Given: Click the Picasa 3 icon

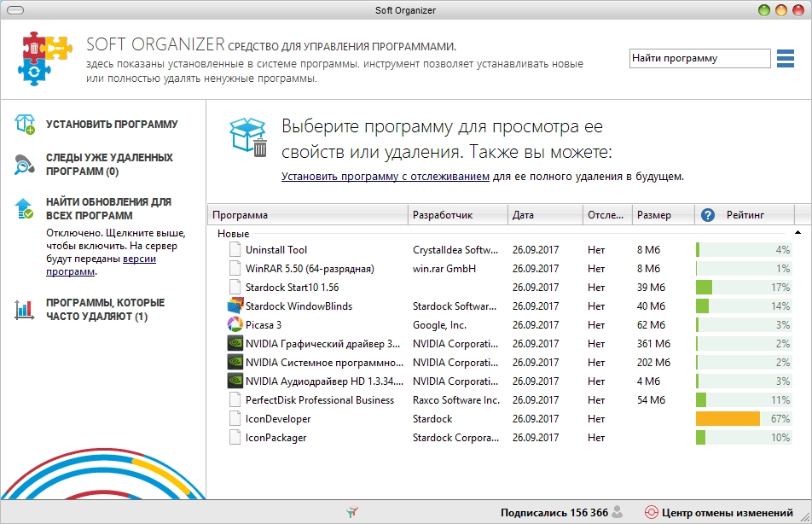Looking at the screenshot, I should tap(235, 324).
